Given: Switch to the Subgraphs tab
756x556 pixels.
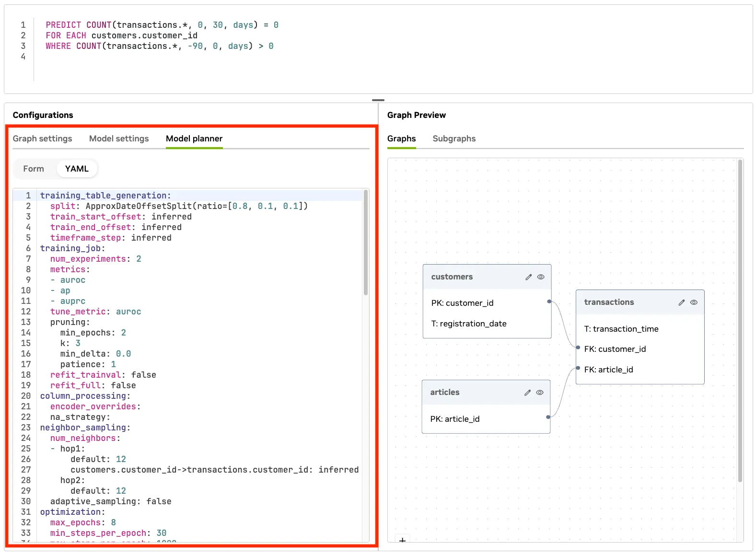Looking at the screenshot, I should click(454, 139).
